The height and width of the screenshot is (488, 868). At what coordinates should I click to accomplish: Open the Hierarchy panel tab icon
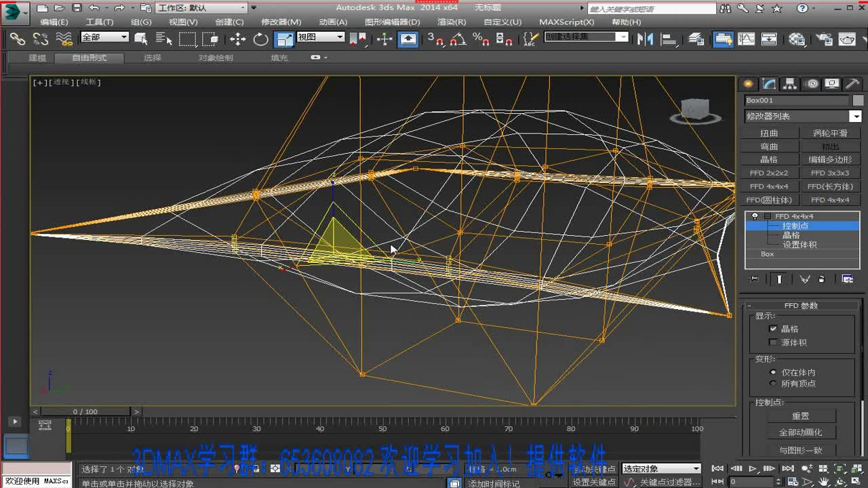pos(790,84)
